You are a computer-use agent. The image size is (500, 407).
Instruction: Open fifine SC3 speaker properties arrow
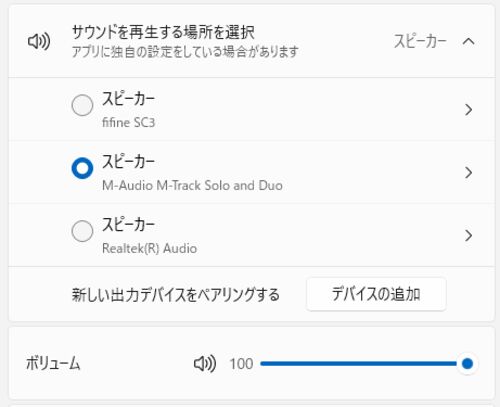tap(468, 109)
